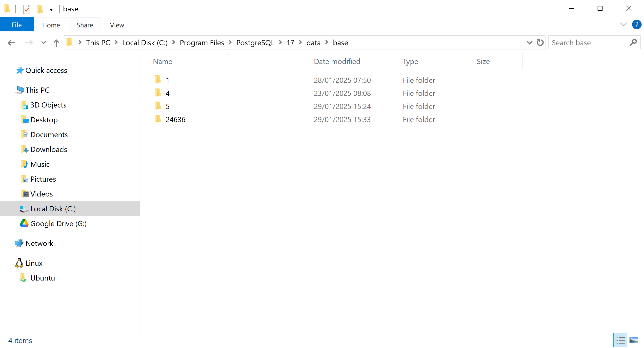Switch to Details view layout
The width and height of the screenshot is (644, 348).
tap(621, 340)
